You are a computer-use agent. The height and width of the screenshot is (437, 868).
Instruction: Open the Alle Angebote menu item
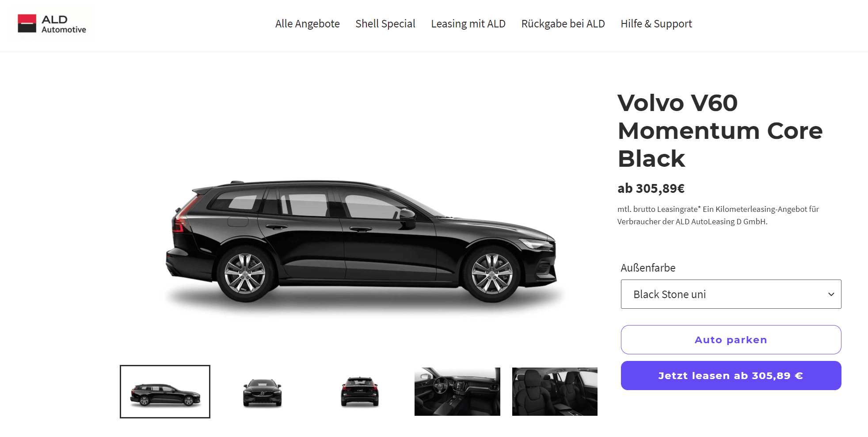click(x=308, y=24)
